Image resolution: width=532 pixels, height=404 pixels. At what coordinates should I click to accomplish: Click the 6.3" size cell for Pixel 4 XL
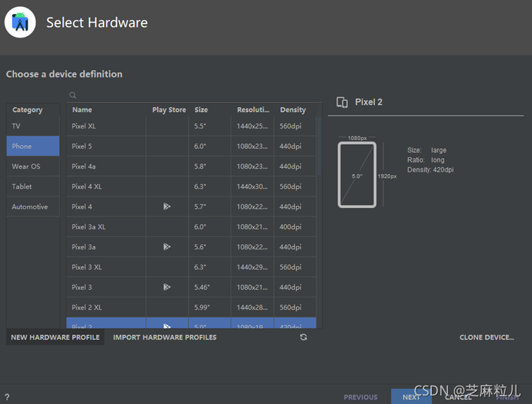(x=210, y=186)
